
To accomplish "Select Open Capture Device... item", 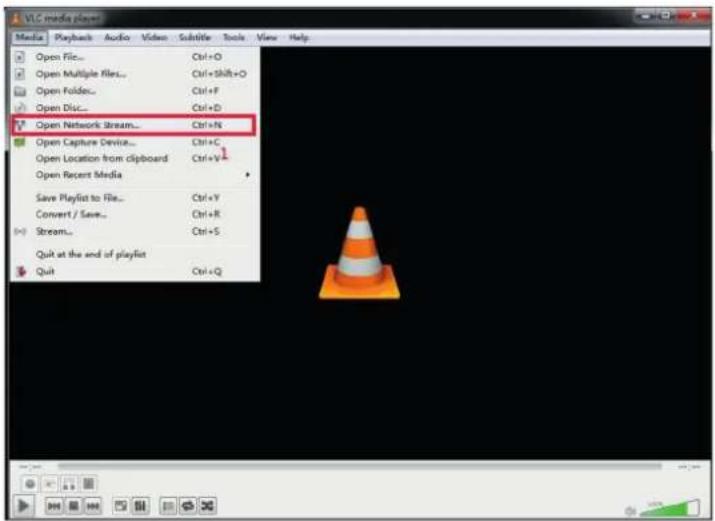I will pyautogui.click(x=135, y=142).
